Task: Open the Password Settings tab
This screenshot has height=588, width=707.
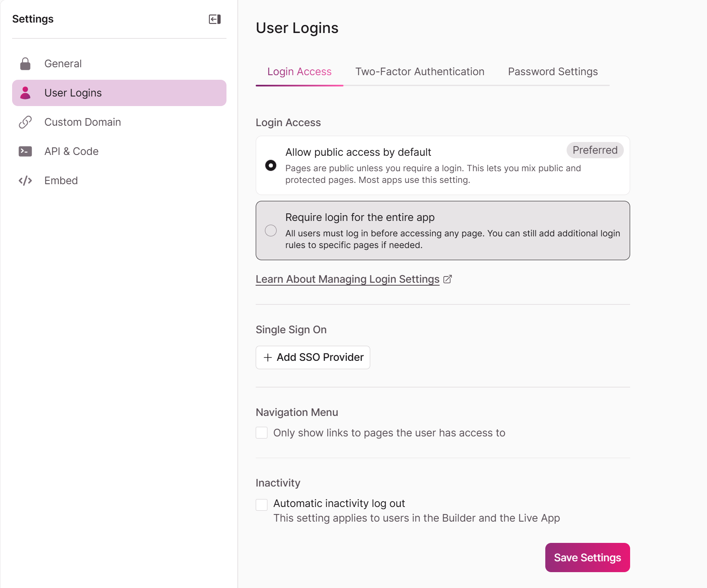Action: coord(552,72)
